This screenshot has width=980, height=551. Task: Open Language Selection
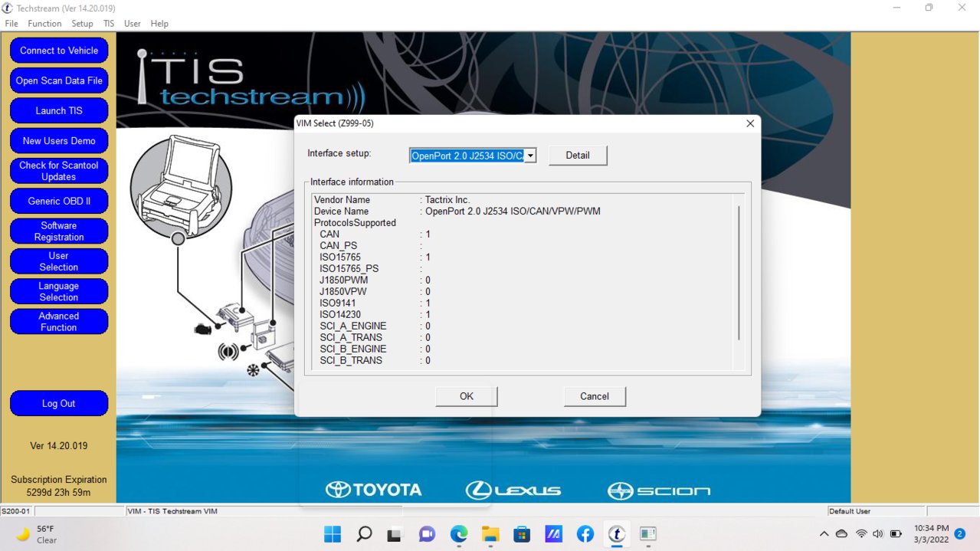point(59,291)
